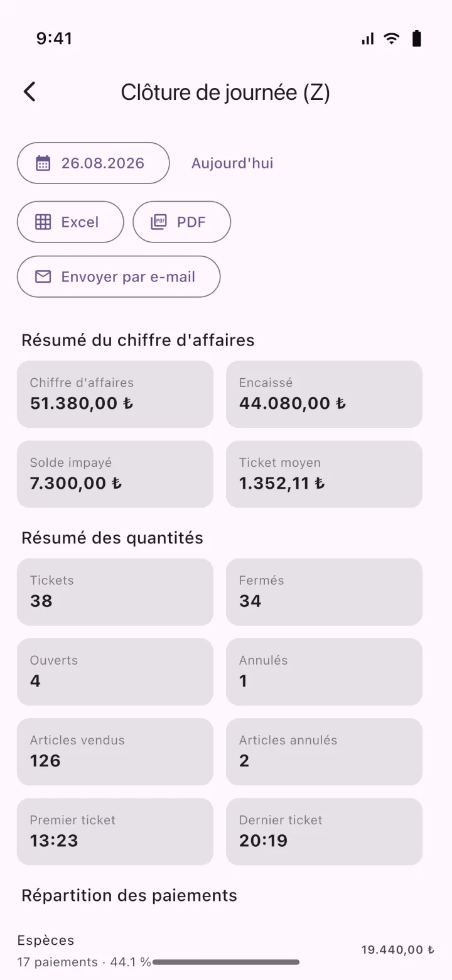Tap the back arrow icon

tap(30, 92)
